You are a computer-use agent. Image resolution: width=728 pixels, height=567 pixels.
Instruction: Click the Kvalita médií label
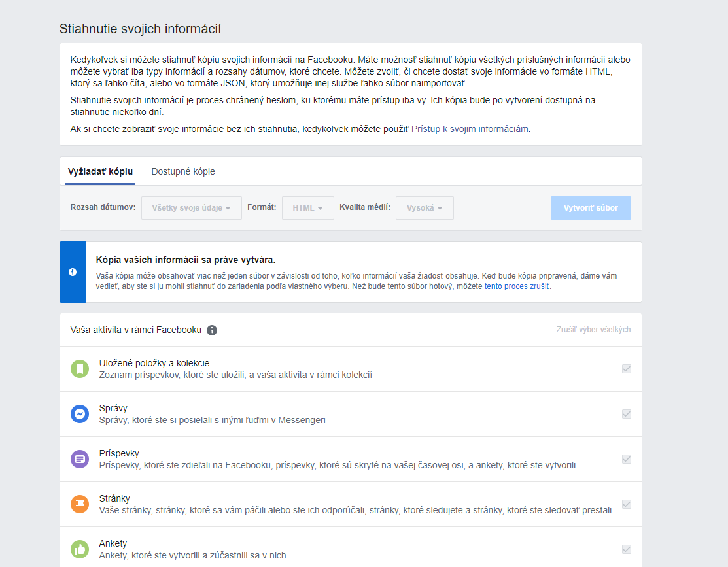(365, 207)
